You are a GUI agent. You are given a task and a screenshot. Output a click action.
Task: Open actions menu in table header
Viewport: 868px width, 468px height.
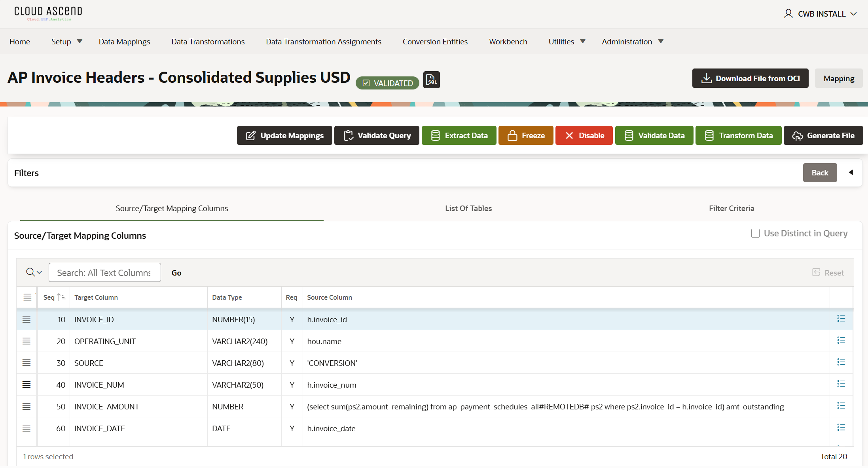click(27, 297)
